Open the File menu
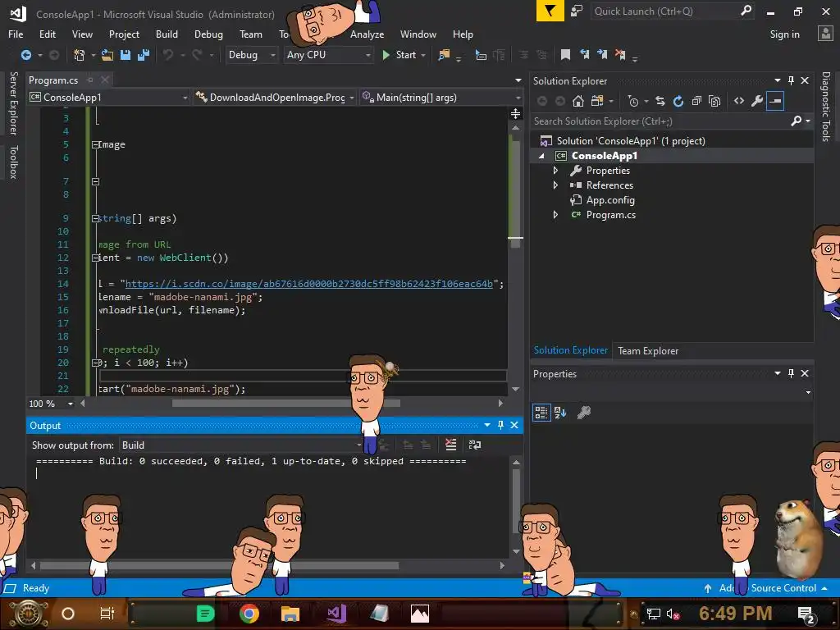This screenshot has height=630, width=840. [x=16, y=34]
